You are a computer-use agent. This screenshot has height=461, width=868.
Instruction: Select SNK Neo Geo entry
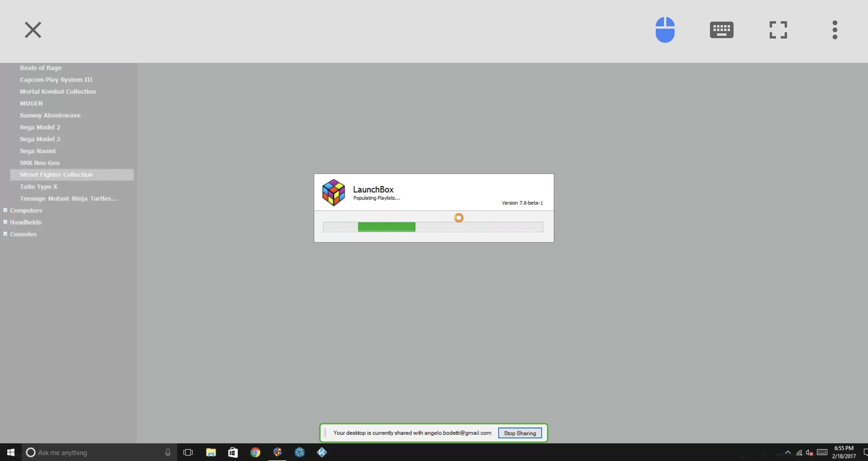(40, 163)
